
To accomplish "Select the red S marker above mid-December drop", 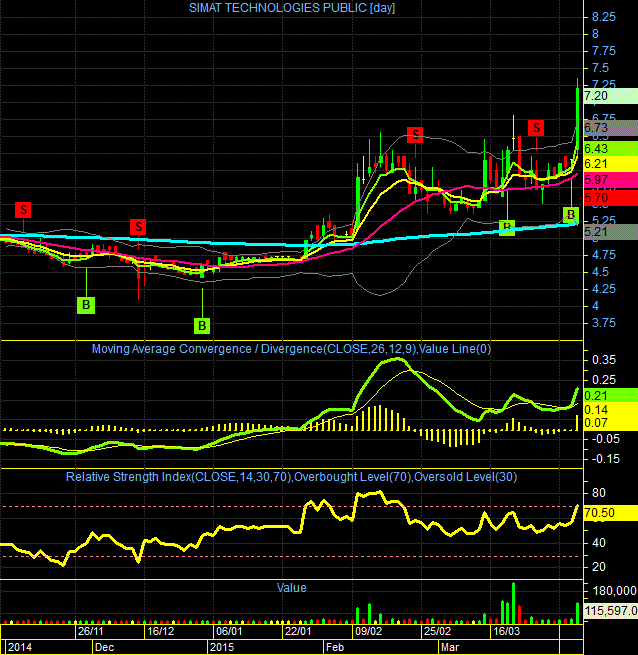I will point(138,227).
